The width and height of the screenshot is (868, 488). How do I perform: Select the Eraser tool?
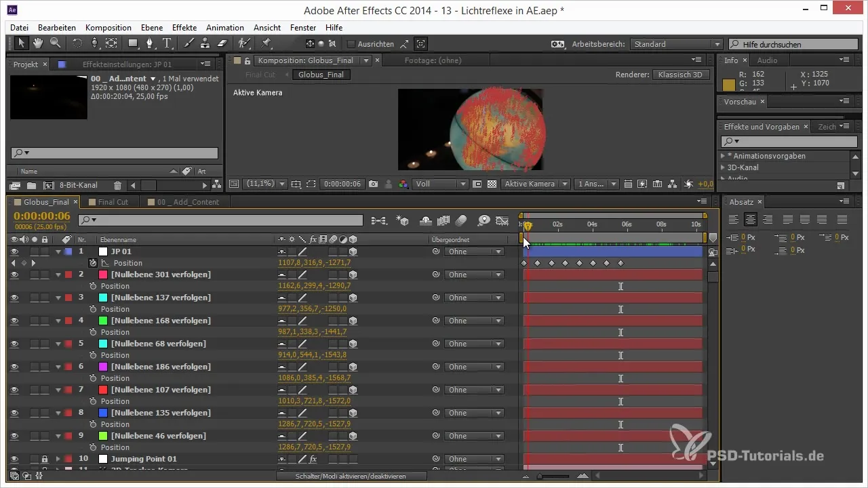(222, 43)
